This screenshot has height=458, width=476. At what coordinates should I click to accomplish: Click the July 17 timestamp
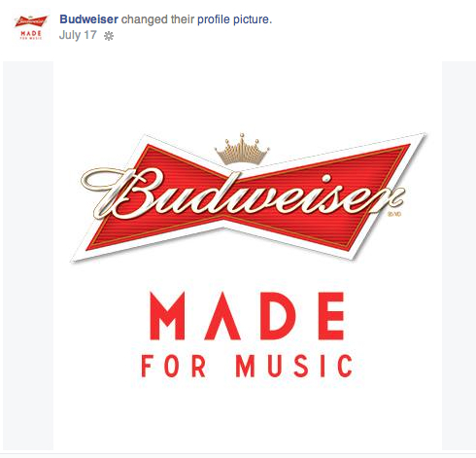(x=78, y=35)
